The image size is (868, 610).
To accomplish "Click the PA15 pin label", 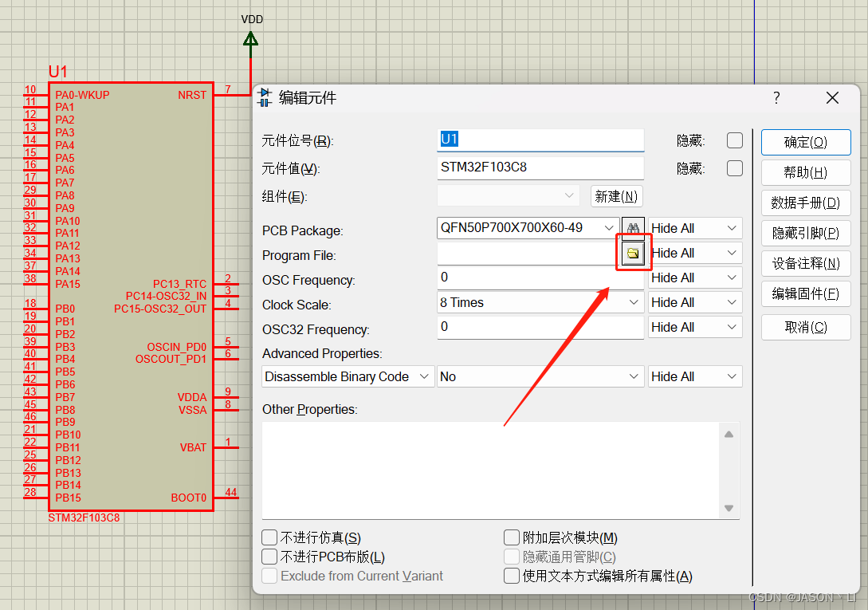I will pyautogui.click(x=68, y=284).
